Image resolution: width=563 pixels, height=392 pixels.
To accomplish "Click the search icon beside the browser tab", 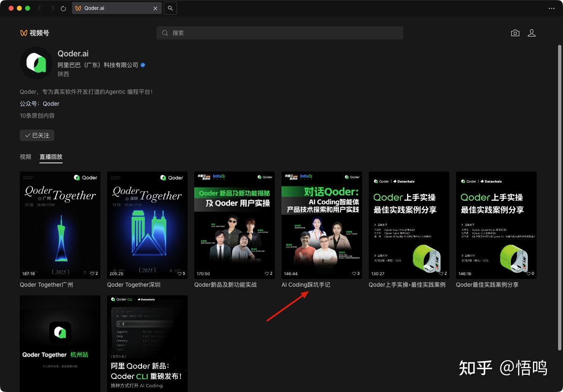I will click(170, 8).
